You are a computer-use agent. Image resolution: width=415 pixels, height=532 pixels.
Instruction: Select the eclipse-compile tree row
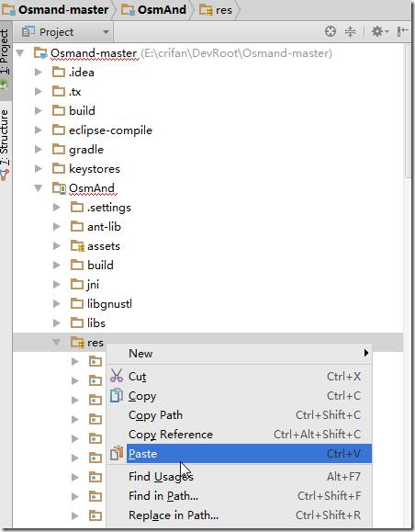pyautogui.click(x=207, y=130)
